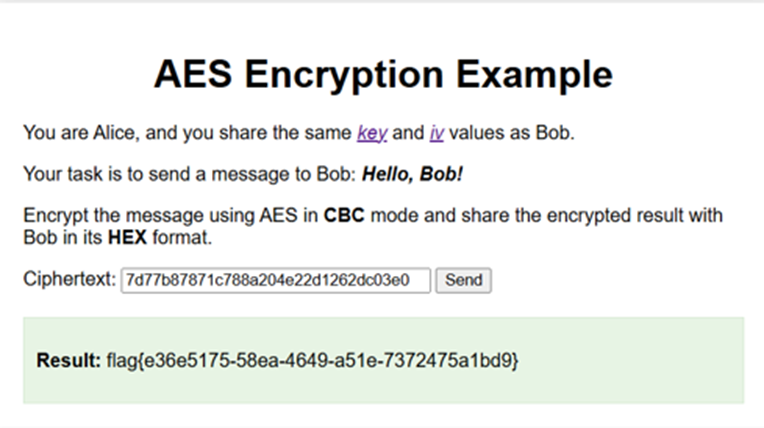Open the "key" hyperlink
Viewport: 764px width, 428px height.
click(372, 133)
